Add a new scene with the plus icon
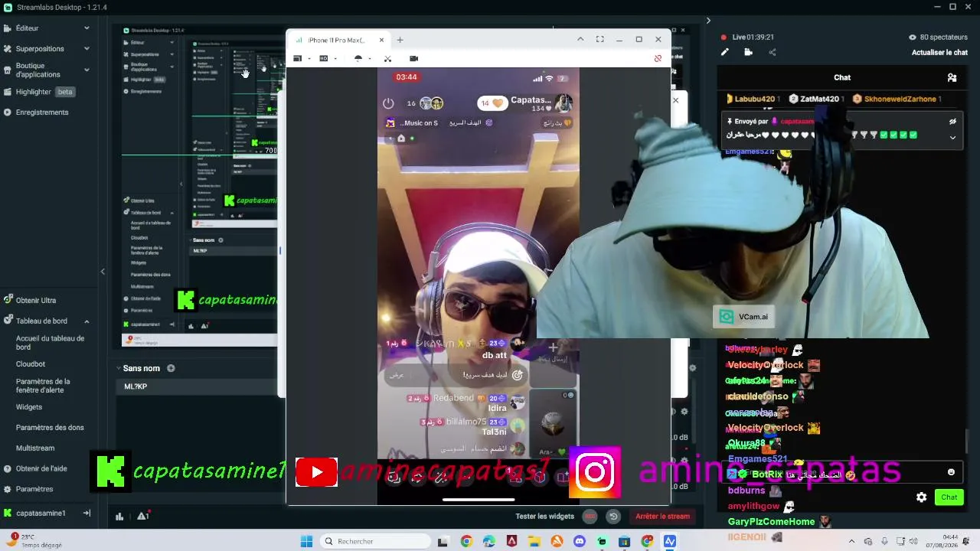The width and height of the screenshot is (980, 551). (x=171, y=368)
